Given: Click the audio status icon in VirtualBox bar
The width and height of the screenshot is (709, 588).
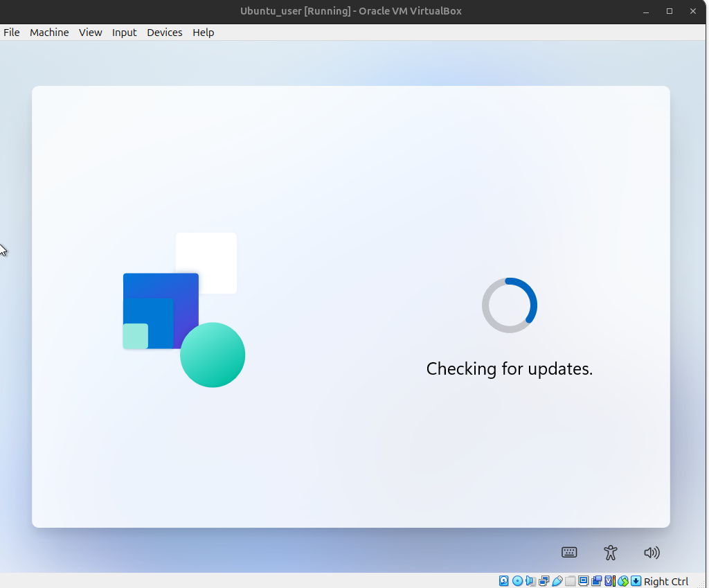Looking at the screenshot, I should pyautogui.click(x=531, y=581).
